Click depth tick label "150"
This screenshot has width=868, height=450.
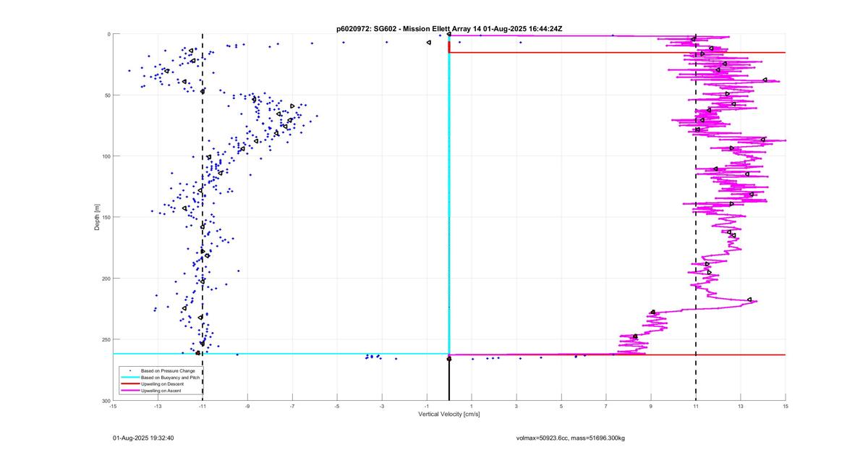106,217
